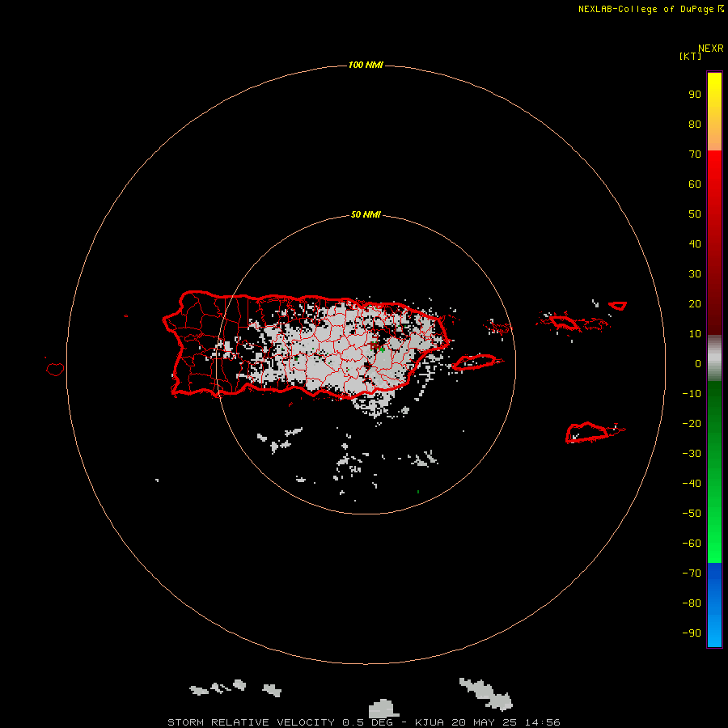Click the -60 value on the velocity scale

[x=692, y=544]
